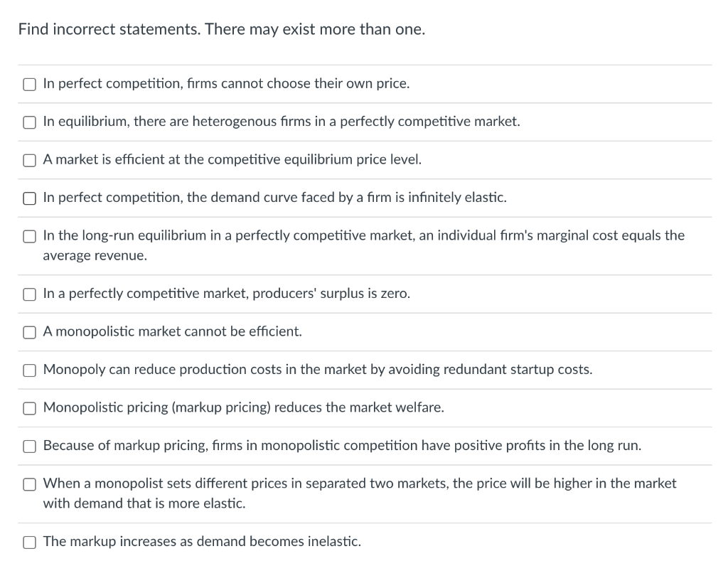Screen dimensions: 728x566
Task: Tick the box for 'reduces the market welfare' statement
Action: [29, 408]
